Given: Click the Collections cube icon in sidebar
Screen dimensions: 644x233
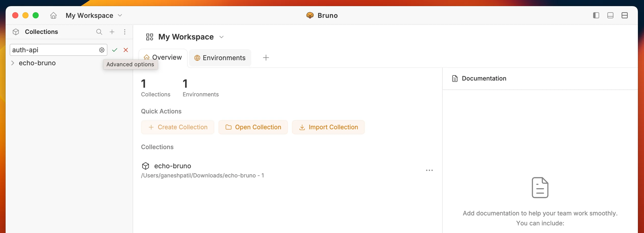Looking at the screenshot, I should (x=16, y=32).
